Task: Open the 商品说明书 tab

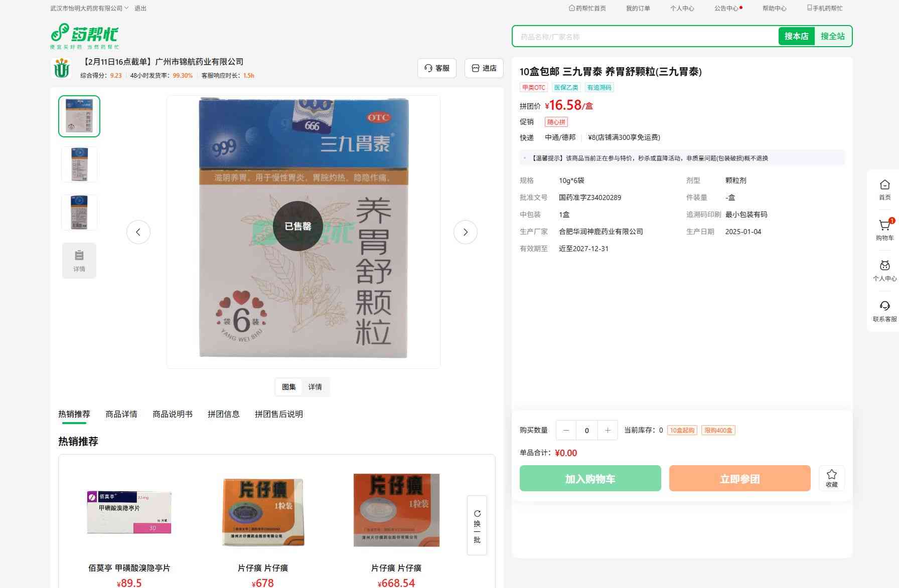Action: click(172, 414)
